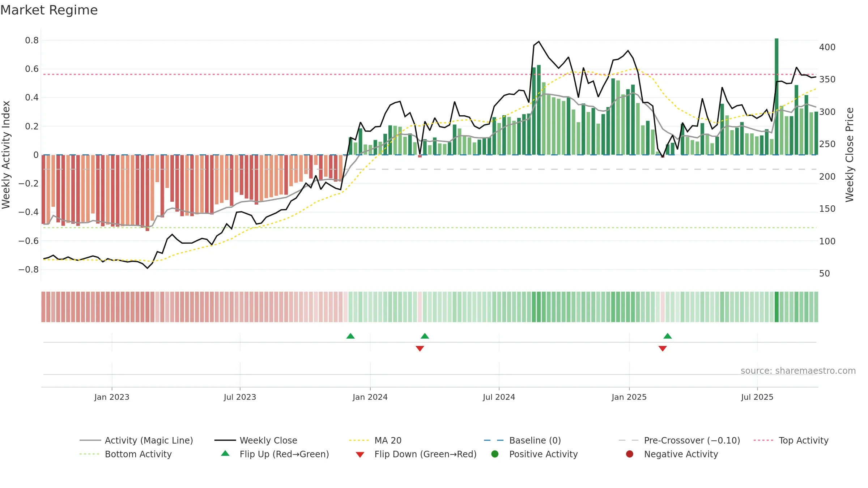Click the pink dotted Top Activity swatch
This screenshot has width=868, height=488.
pos(763,440)
